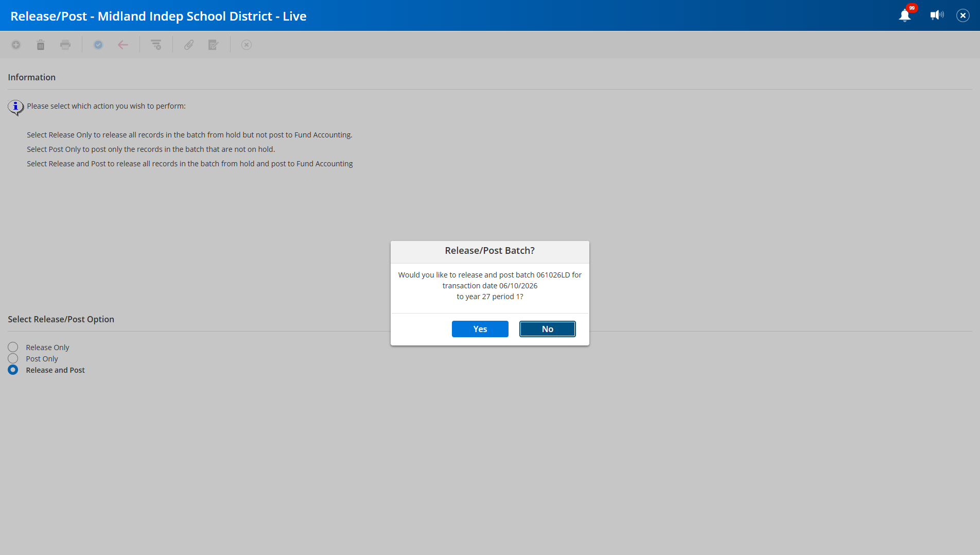Viewport: 980px width, 555px height.
Task: Close the Release/Post window
Action: coord(963,15)
